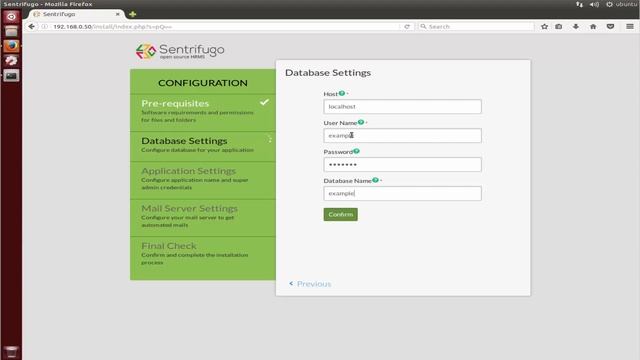Image resolution: width=640 pixels, height=360 pixels.
Task: Click the site information icon in the address bar
Action: [x=44, y=27]
